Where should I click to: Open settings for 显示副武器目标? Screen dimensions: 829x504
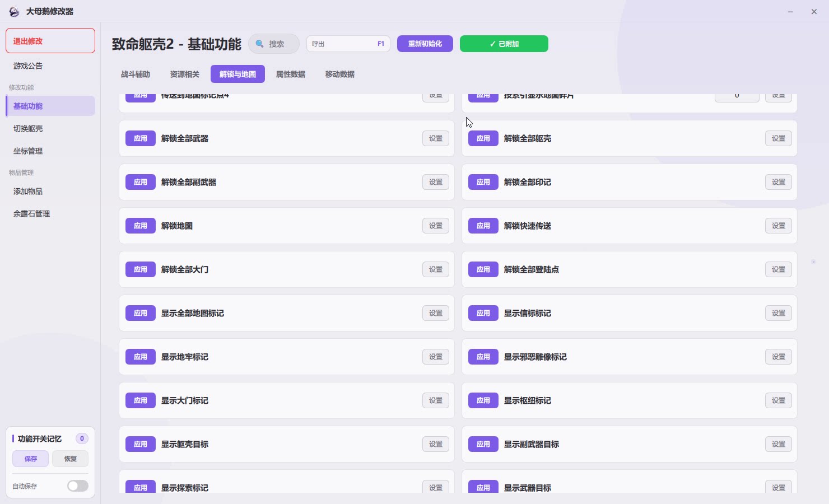tap(779, 444)
